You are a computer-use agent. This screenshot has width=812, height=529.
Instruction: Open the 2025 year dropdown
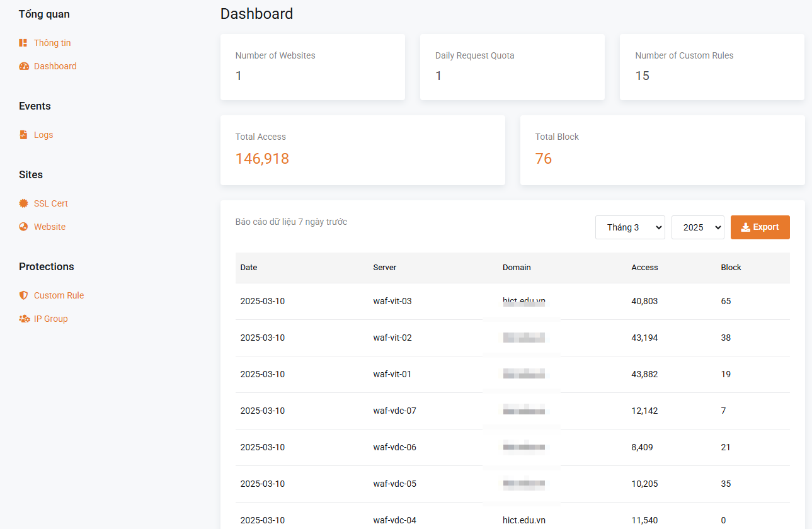tap(697, 227)
